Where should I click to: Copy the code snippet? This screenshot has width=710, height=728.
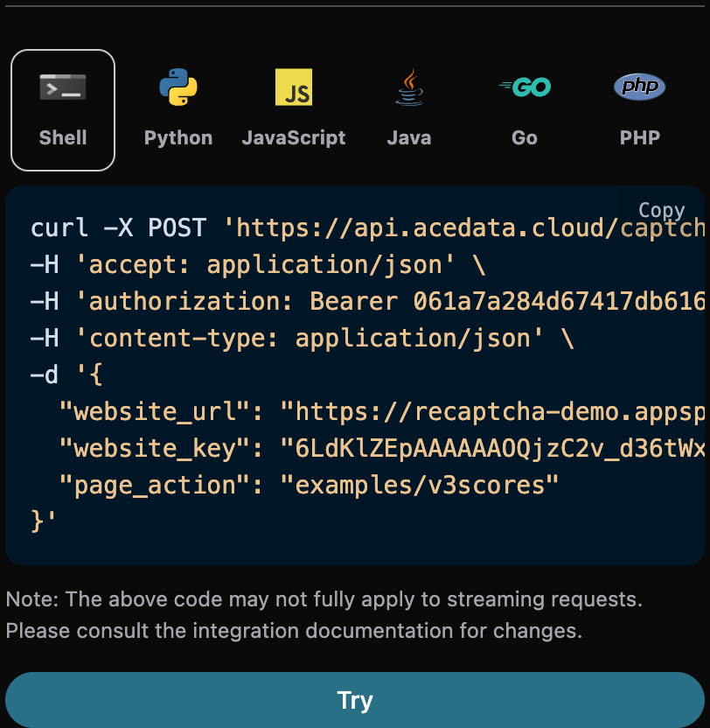tap(661, 210)
